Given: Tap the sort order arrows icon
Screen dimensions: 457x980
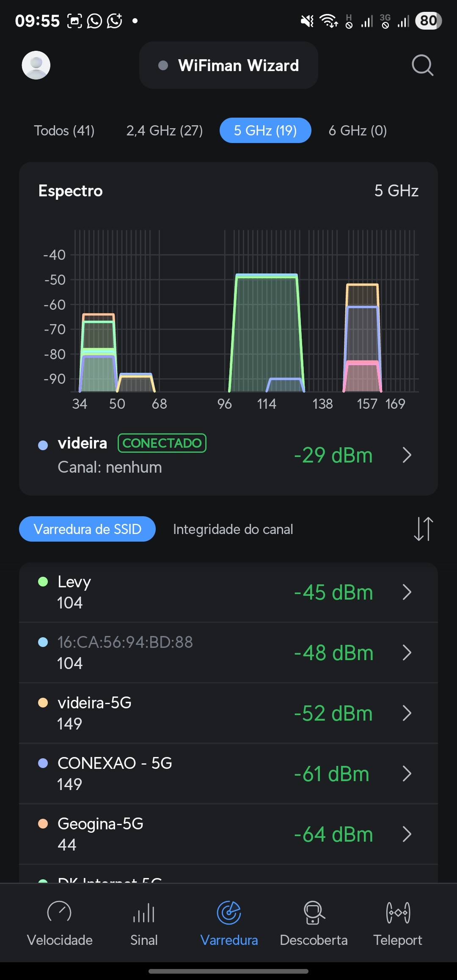Looking at the screenshot, I should pos(423,529).
